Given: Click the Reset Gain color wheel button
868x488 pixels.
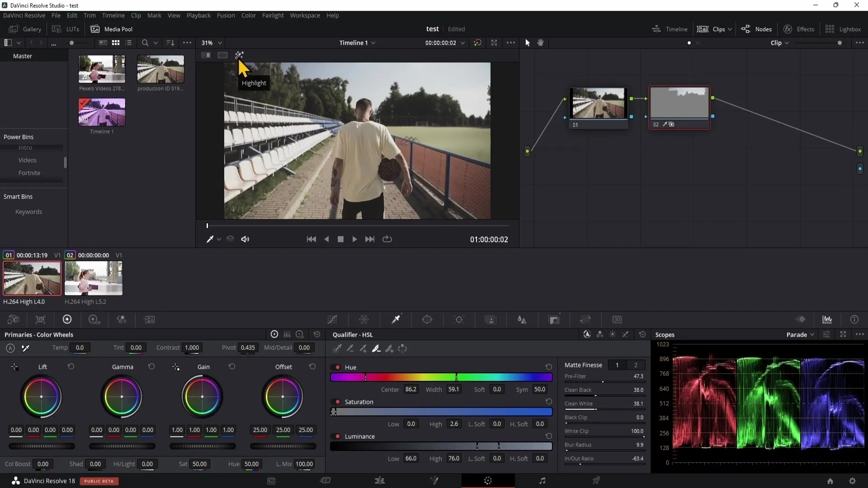Looking at the screenshot, I should click(232, 366).
